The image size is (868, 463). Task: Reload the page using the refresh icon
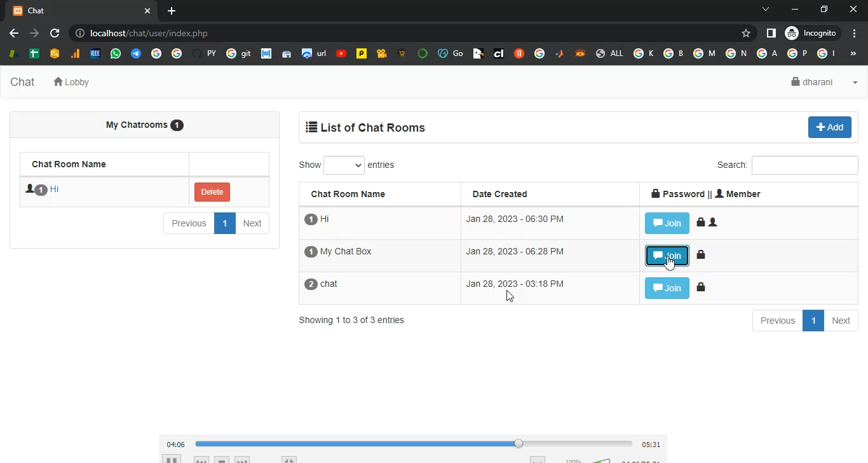coord(55,33)
